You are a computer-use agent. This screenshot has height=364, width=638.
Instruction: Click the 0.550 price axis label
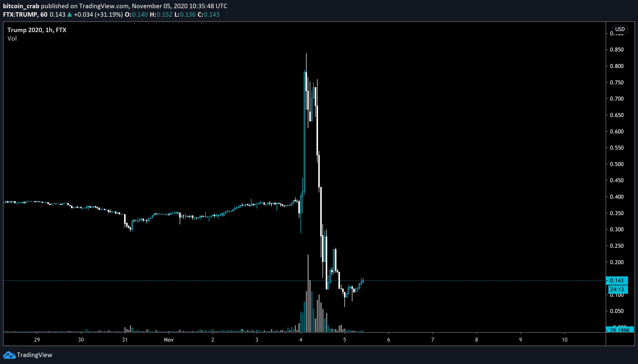617,148
